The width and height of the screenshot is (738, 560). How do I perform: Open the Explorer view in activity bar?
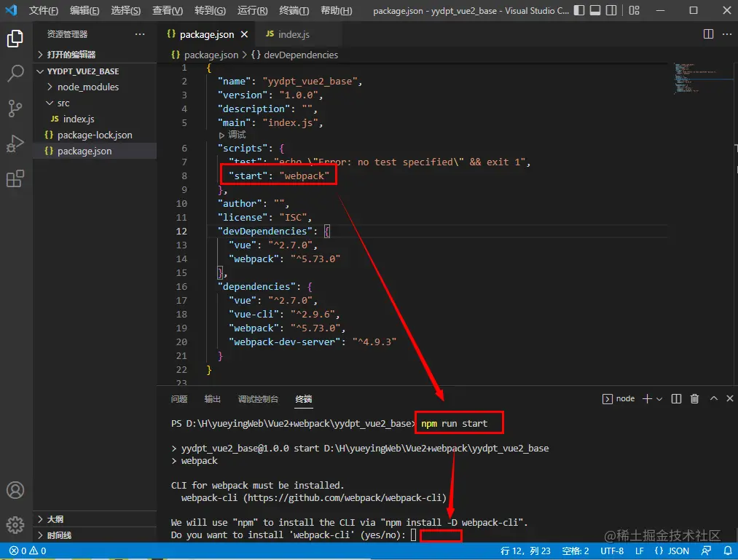click(15, 39)
